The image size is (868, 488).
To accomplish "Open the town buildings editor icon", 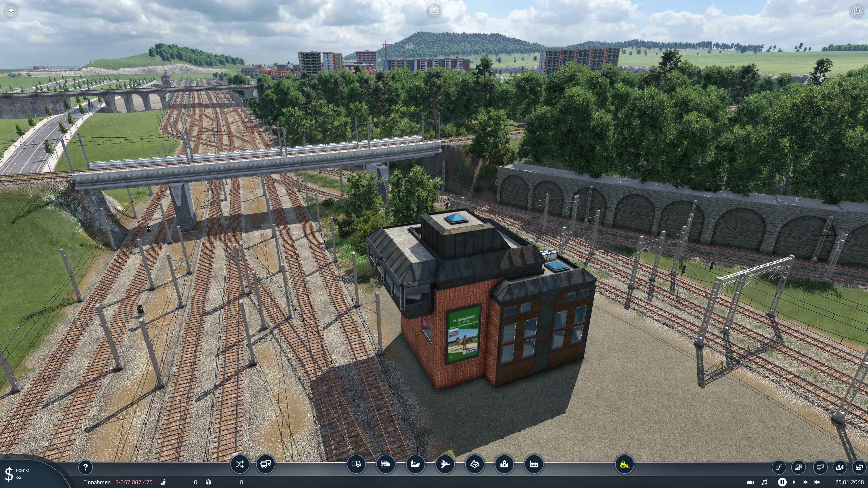I will 504,465.
